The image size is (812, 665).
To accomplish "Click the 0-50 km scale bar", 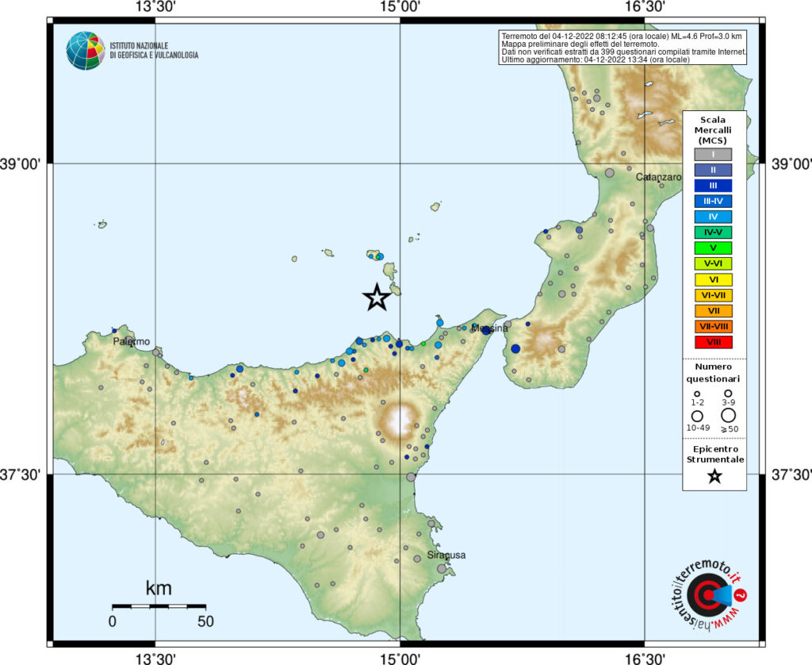I will coord(159,608).
